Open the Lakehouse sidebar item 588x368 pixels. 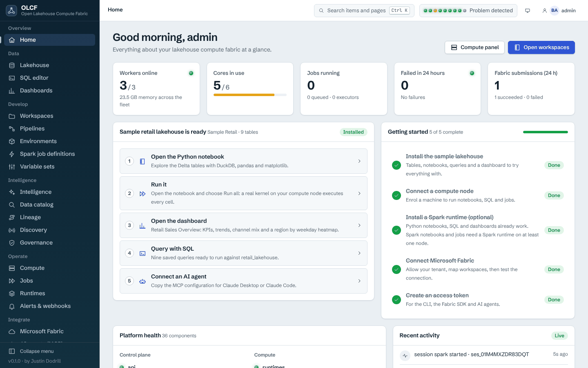(x=49, y=65)
